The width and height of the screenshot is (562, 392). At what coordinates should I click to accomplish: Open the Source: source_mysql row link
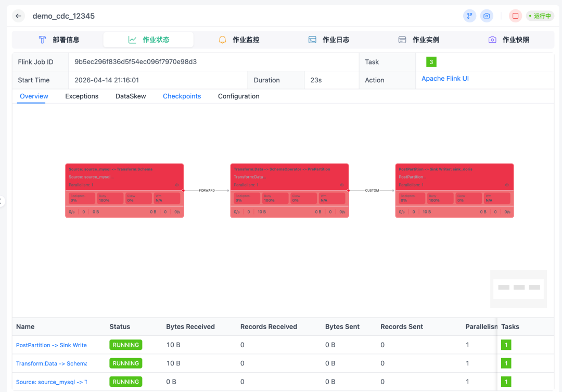coord(51,382)
